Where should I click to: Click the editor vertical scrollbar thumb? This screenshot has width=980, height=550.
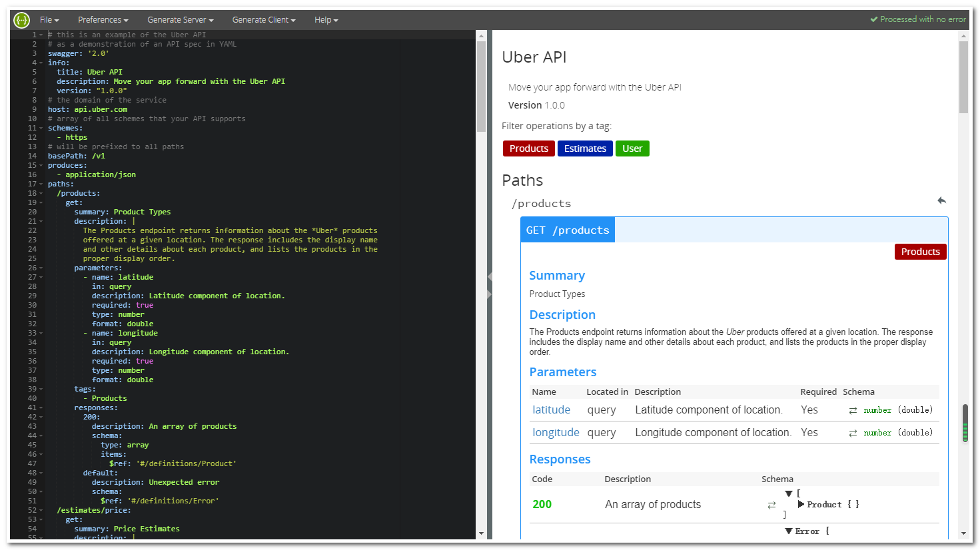click(481, 86)
